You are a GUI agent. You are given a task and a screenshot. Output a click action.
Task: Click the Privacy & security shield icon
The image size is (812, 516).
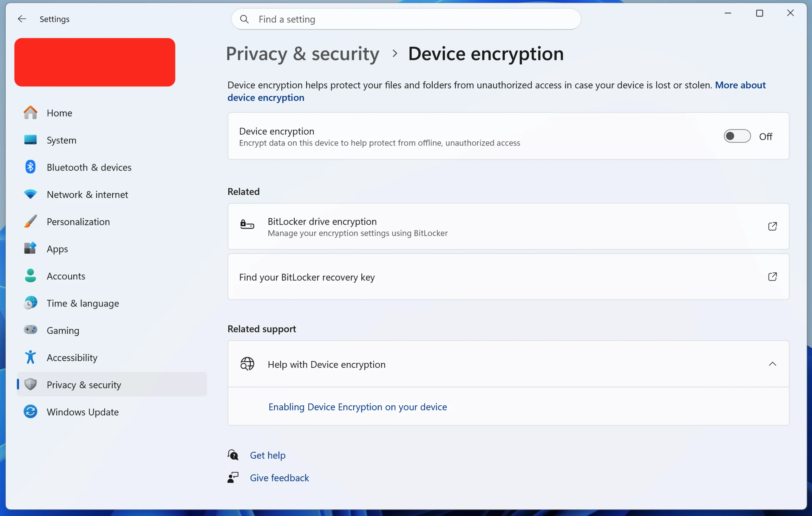[x=30, y=384]
